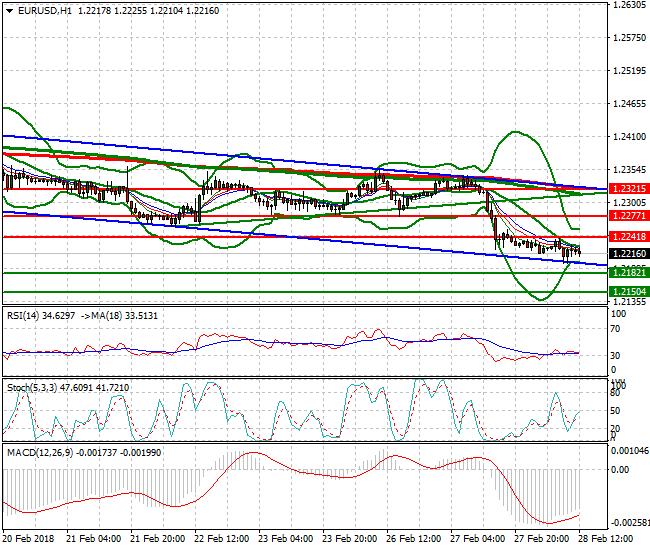
Task: Click the MACD -0.002581 scale value
Action: tap(629, 523)
